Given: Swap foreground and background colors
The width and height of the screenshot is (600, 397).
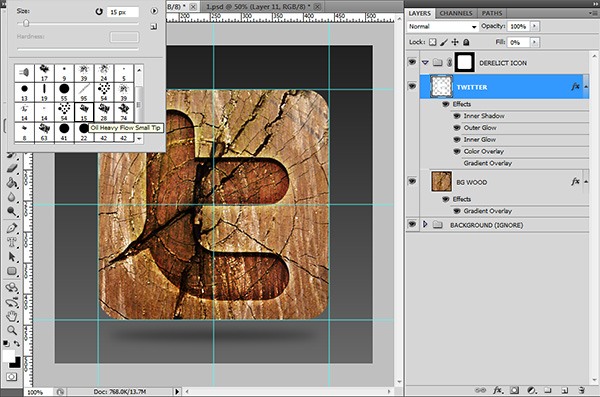Looking at the screenshot, I should point(17,343).
